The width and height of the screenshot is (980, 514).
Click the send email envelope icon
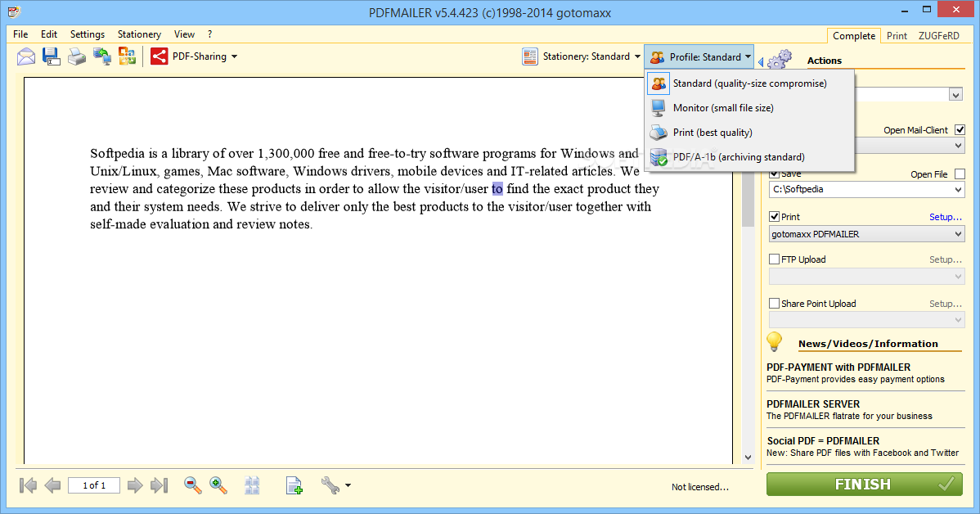[26, 56]
